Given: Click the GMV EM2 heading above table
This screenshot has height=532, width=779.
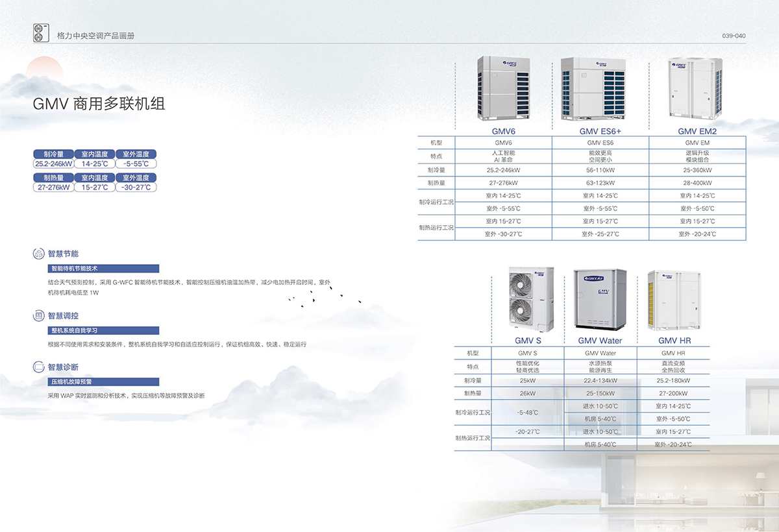Looking at the screenshot, I should 697,130.
